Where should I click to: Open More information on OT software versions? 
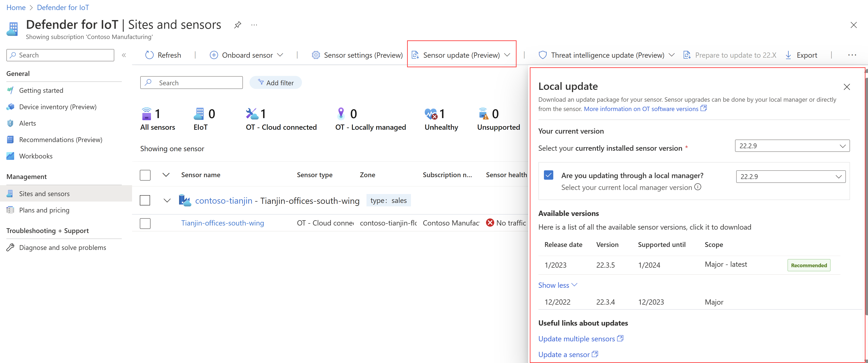(645, 109)
